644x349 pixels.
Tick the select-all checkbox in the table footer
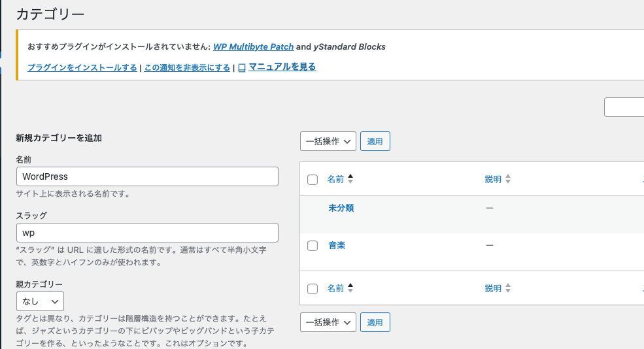[x=313, y=289]
